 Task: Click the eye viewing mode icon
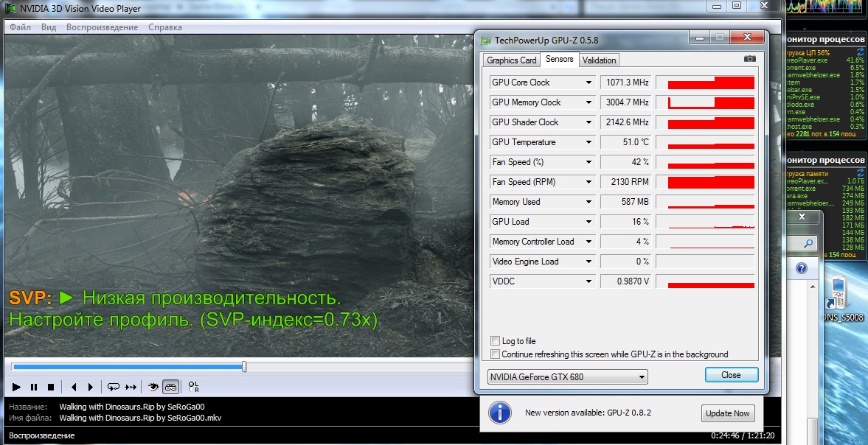pos(153,386)
